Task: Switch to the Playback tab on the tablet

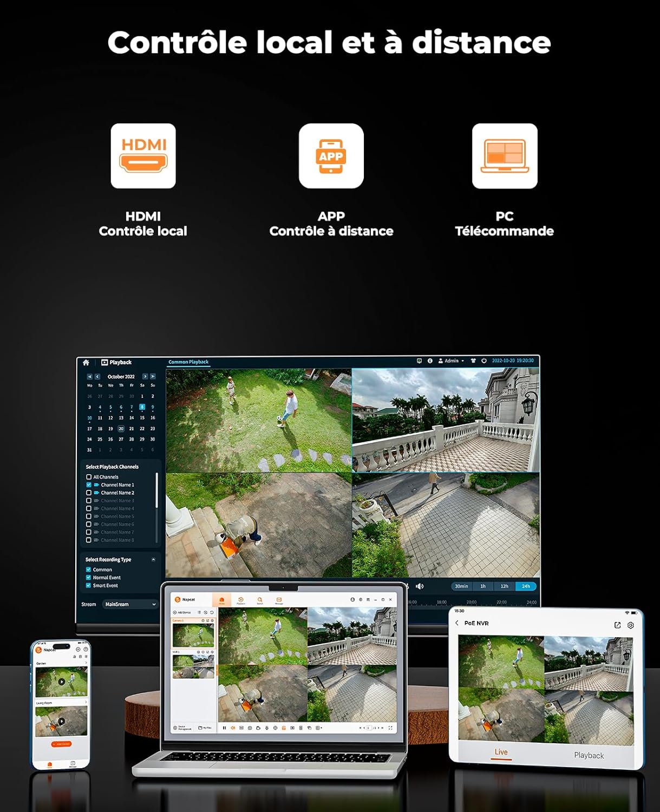Action: (x=589, y=755)
